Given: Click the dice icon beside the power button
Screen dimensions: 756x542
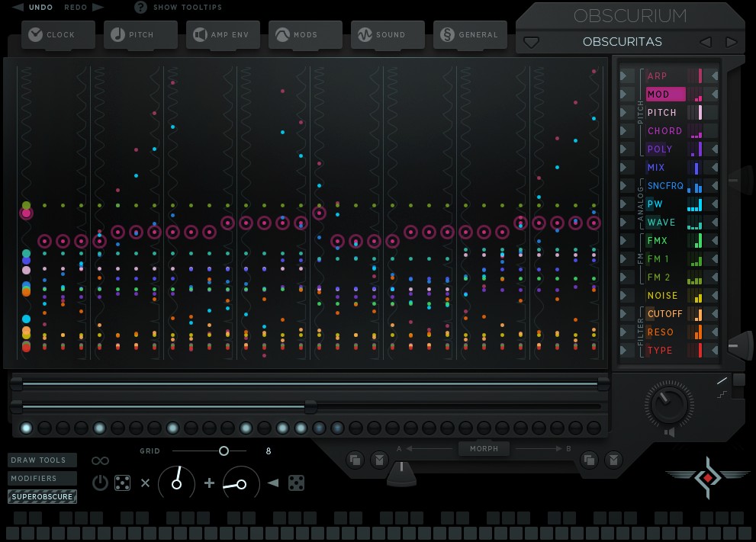Looking at the screenshot, I should coord(122,483).
